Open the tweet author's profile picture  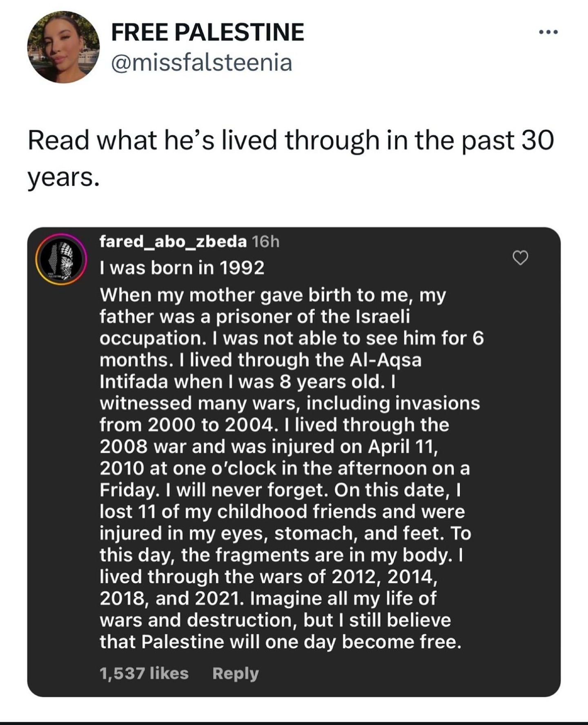(x=63, y=47)
